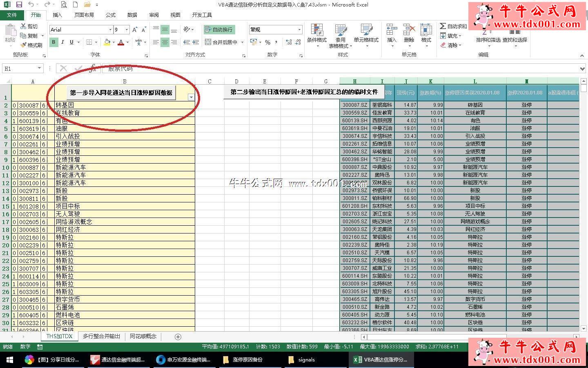
Task: Apply yellow fill color
Action: [x=107, y=42]
